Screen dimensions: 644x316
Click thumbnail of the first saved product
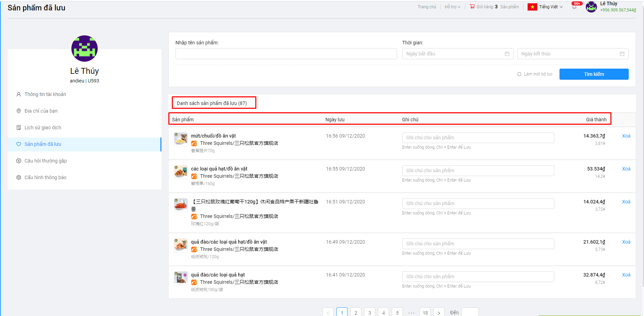point(180,139)
